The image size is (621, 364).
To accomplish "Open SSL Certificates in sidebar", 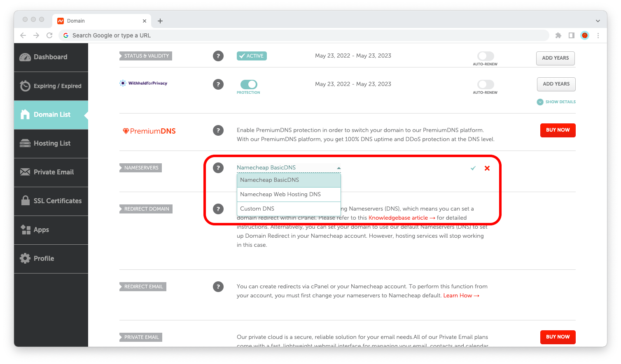I will coord(51,201).
